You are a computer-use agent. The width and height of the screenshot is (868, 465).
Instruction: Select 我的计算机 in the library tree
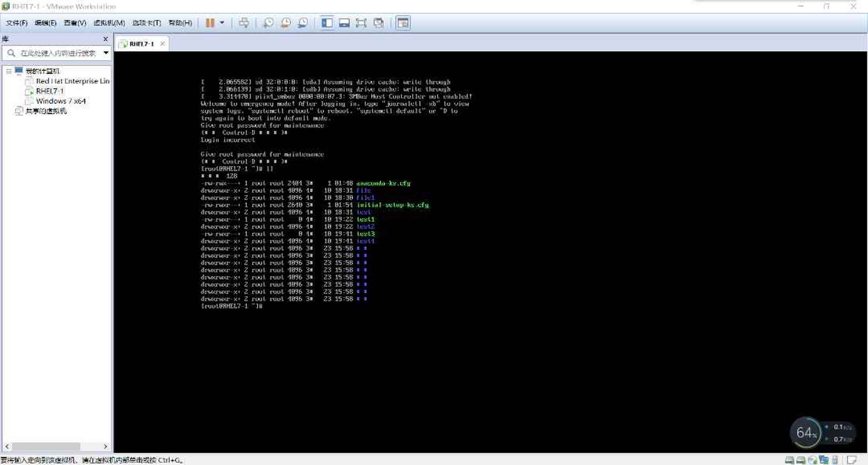tap(42, 71)
